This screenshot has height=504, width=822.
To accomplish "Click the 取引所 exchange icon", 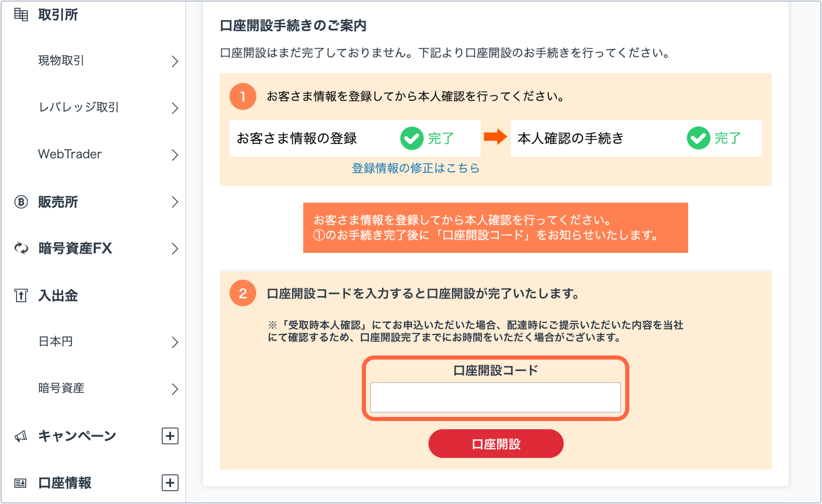I will 21,15.
